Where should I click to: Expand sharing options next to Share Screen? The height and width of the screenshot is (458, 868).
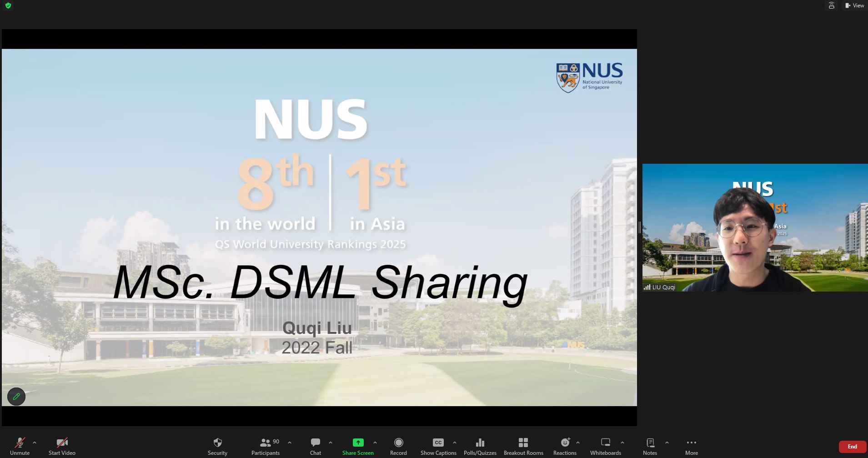point(375,443)
